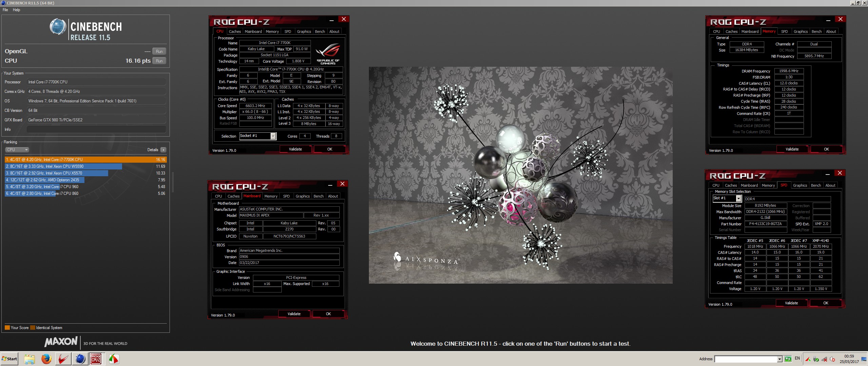Click the 6603.2 MHz Core Speed value
Viewport: 868px width, 366px height.
[255, 106]
